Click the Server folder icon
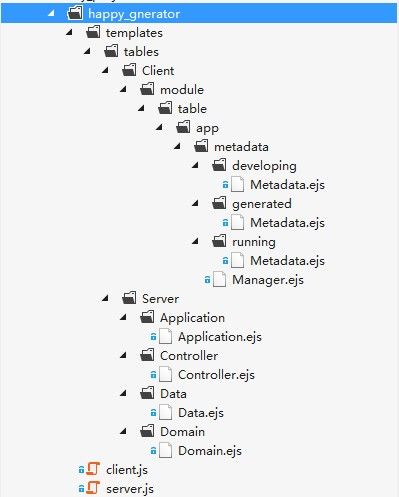The height and width of the screenshot is (497, 399). coord(129,298)
